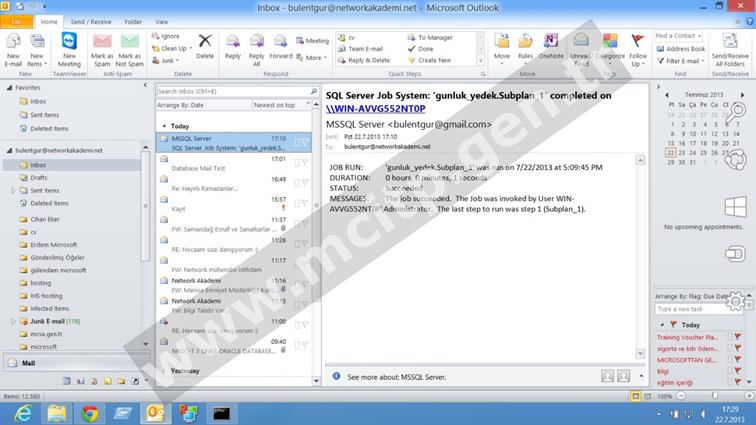Mark message as Spam
The width and height of the screenshot is (756, 425).
[102, 50]
